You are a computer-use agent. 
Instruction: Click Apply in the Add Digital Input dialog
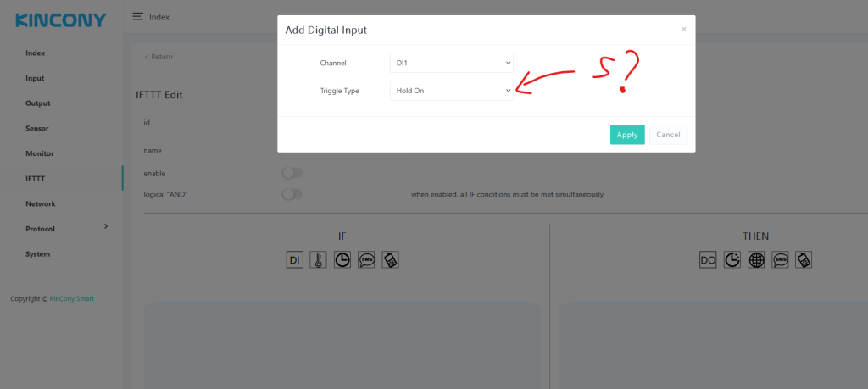coord(627,135)
